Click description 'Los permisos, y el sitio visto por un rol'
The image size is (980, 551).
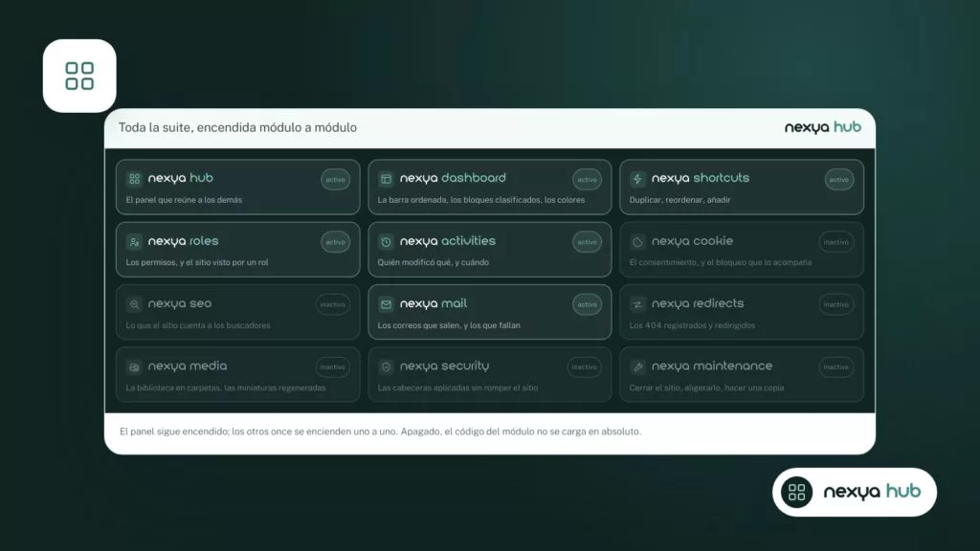point(197,262)
